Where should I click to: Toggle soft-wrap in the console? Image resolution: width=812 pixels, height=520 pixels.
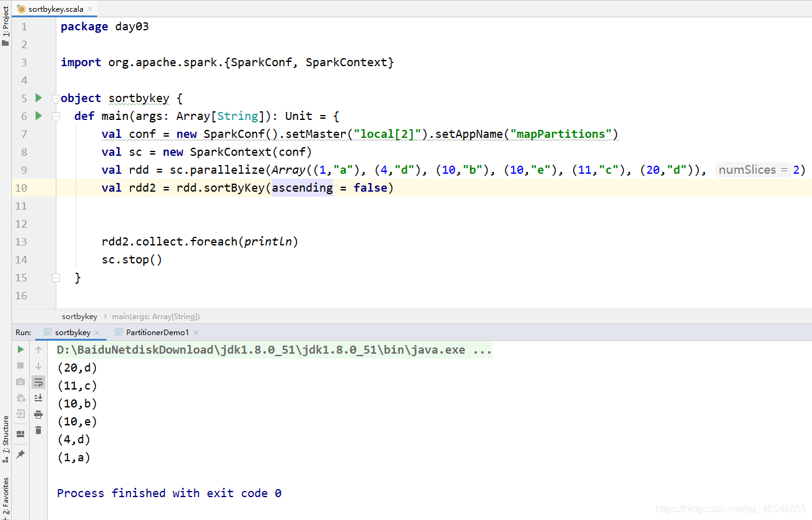click(38, 382)
